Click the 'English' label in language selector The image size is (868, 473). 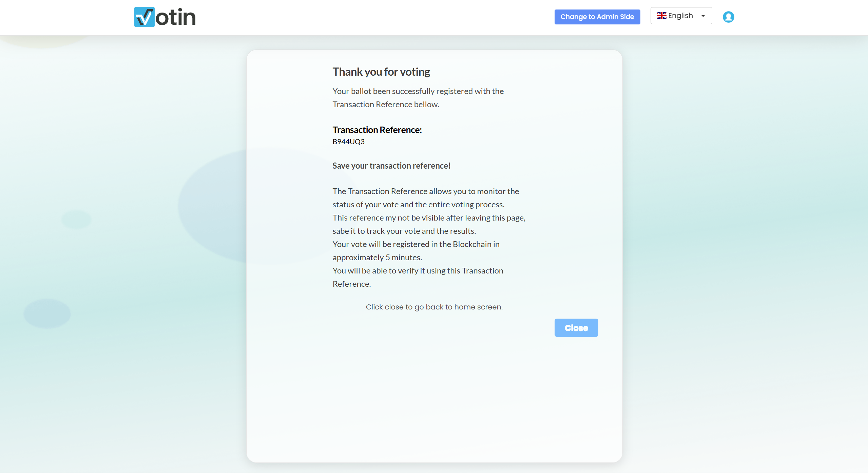[680, 16]
